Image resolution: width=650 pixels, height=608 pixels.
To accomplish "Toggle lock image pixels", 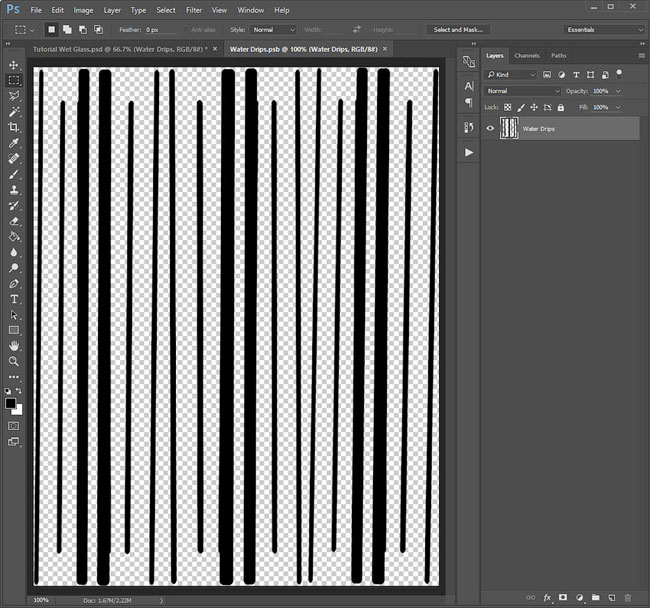I will click(x=521, y=107).
